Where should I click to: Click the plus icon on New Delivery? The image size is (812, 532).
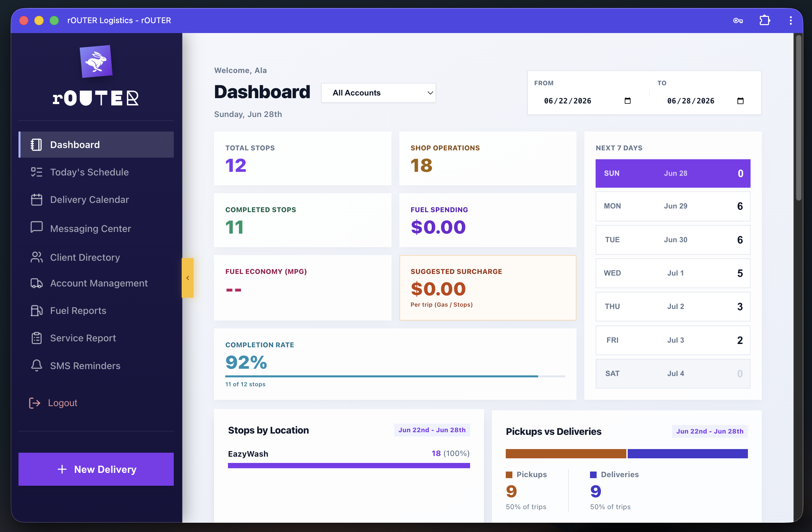[62, 469]
